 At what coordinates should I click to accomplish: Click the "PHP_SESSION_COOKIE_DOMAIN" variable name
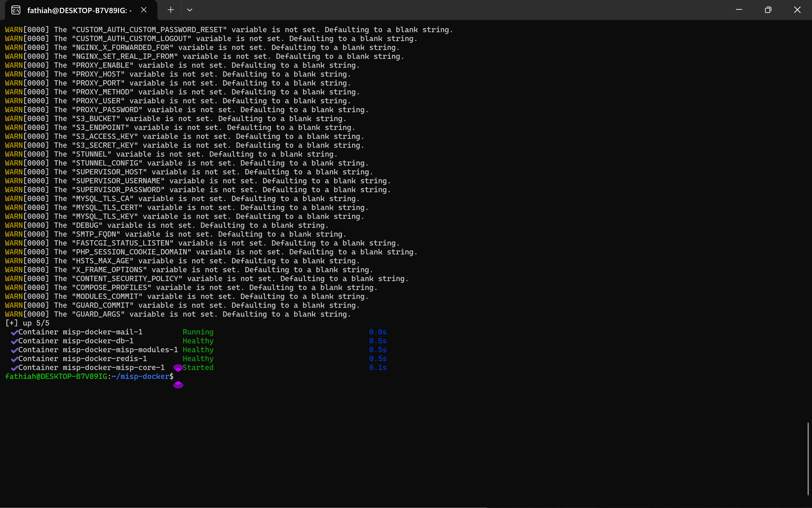pyautogui.click(x=132, y=252)
